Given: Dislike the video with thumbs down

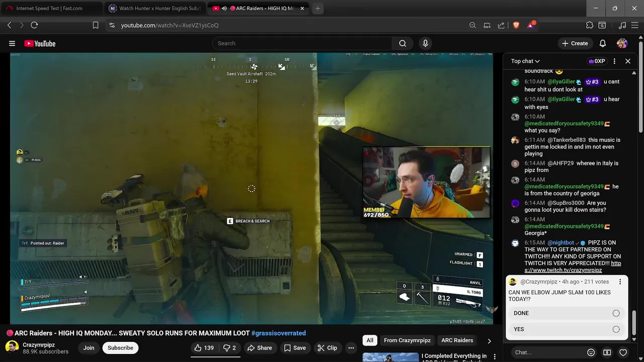Looking at the screenshot, I should click(x=229, y=348).
